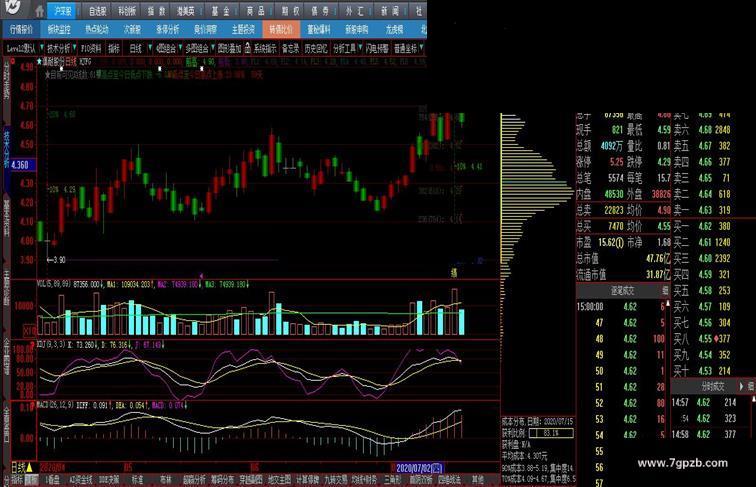Viewport: 756px width, 487px height.
Task: Click the 闪电手 toolbar button
Action: [x=378, y=48]
